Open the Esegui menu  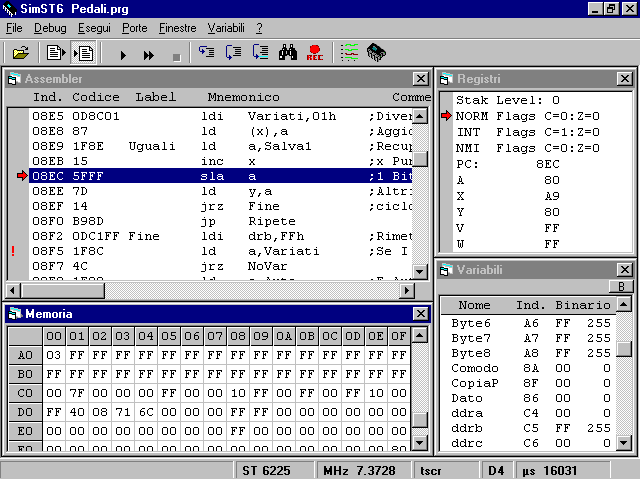94,28
